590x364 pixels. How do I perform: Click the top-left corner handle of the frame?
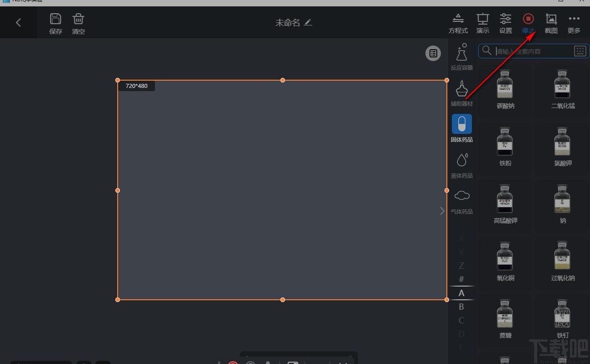click(x=118, y=80)
